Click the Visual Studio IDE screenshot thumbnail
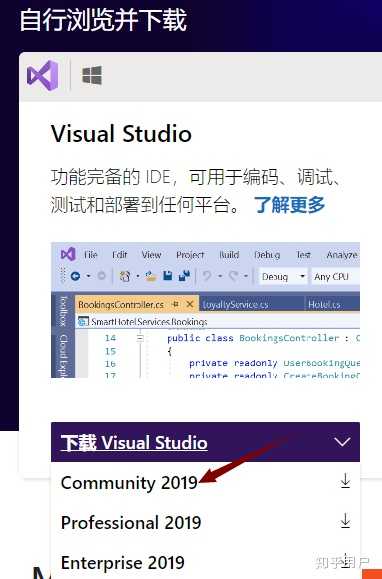Viewport: 382px width, 579px height. [205, 310]
